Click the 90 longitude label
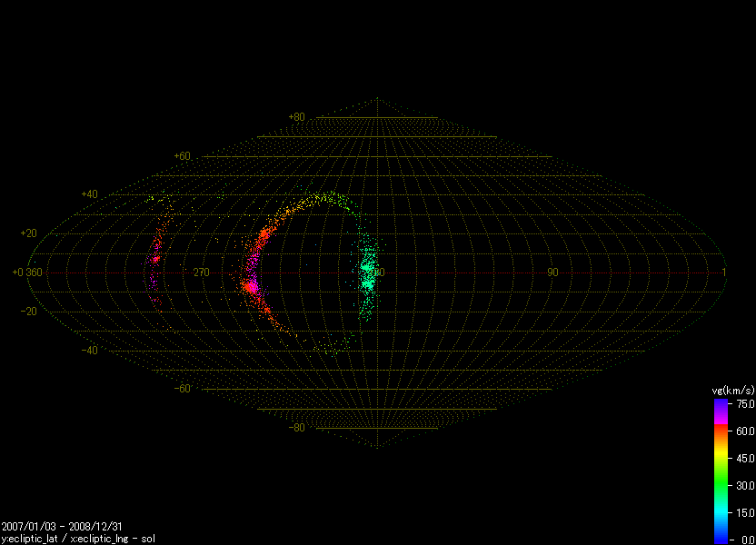The height and width of the screenshot is (545, 756). [x=552, y=272]
